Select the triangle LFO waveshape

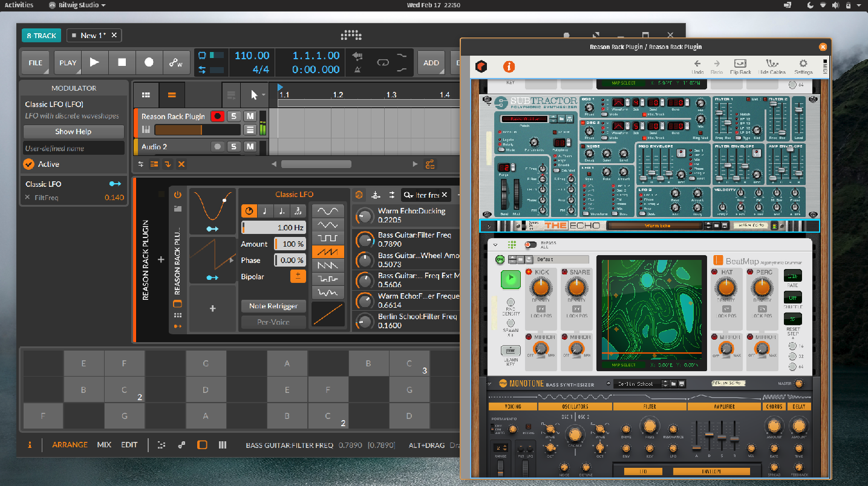(x=328, y=224)
